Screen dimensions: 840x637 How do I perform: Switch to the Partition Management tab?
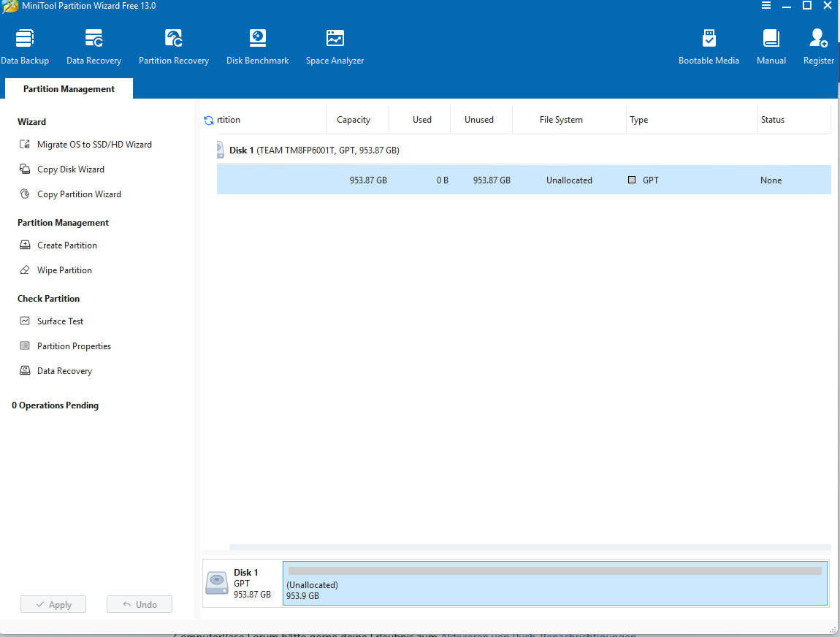[69, 89]
